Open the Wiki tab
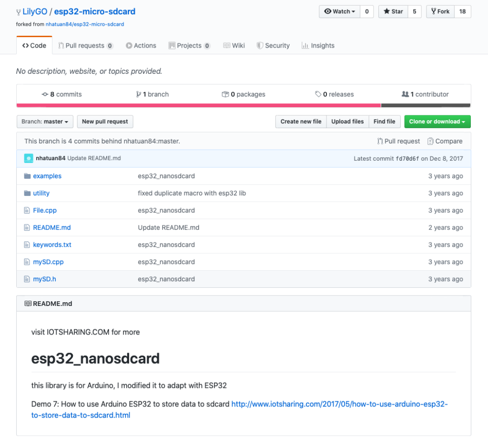 tap(234, 45)
